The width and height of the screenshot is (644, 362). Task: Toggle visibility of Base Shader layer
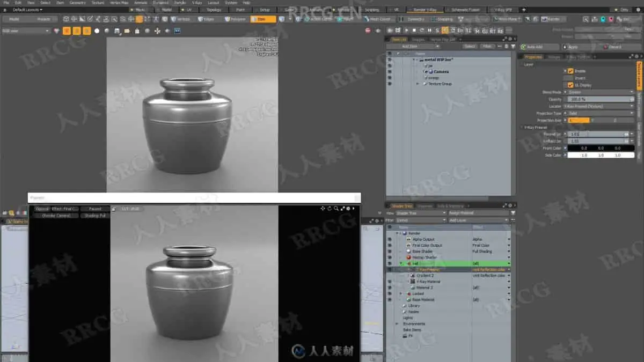390,251
